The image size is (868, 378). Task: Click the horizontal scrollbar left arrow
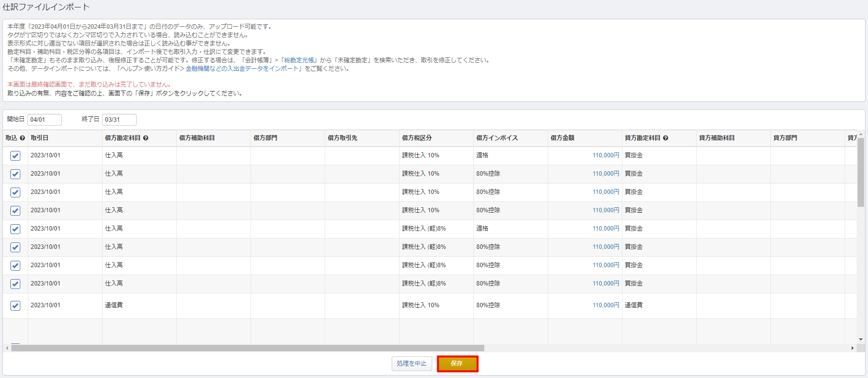[x=7, y=348]
